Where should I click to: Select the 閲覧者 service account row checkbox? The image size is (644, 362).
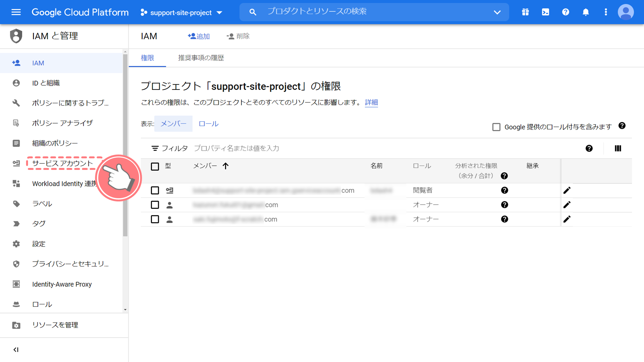click(x=155, y=190)
